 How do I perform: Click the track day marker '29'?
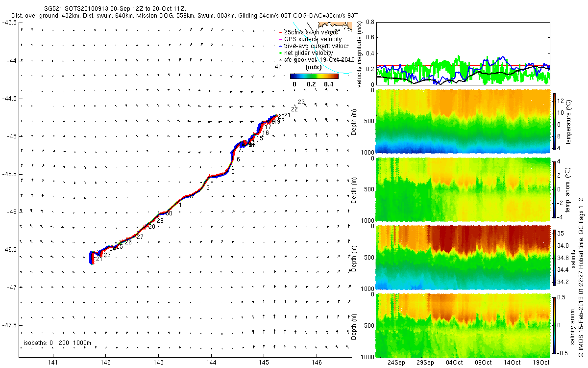[x=160, y=221]
